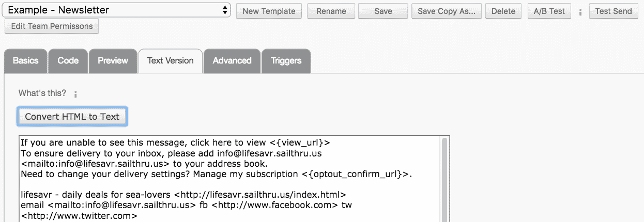Click Convert HTML to Text button
This screenshot has height=222, width=644.
[x=72, y=117]
